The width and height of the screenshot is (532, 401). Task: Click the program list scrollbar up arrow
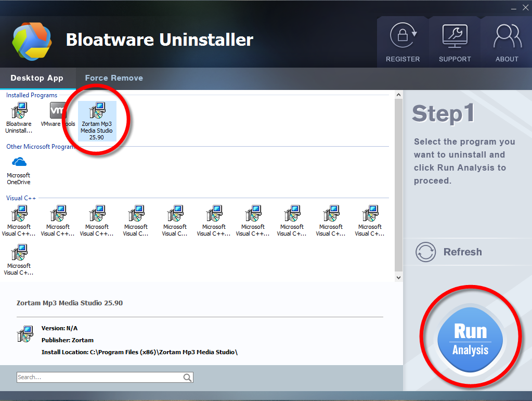click(399, 95)
